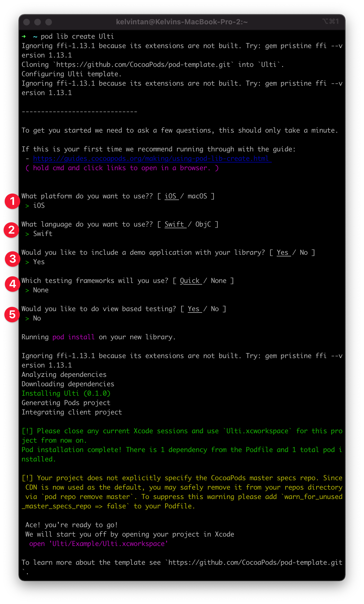Click the 'pod lib create Ulti' command text

tap(77, 36)
